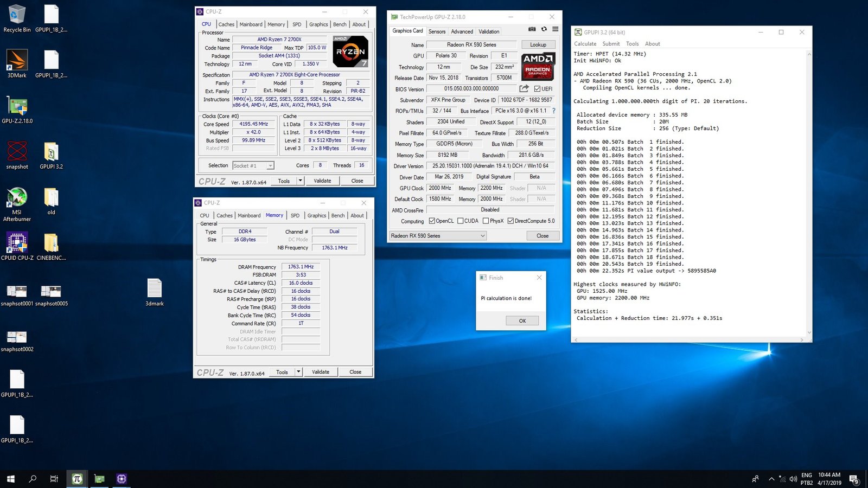Click the Lookup button in GPU-Z
Screen dimensions: 868x488
(x=538, y=45)
